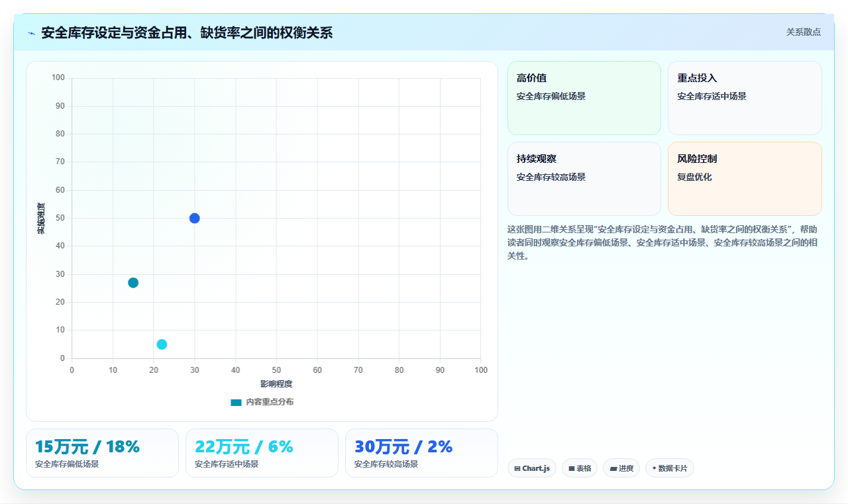848x504 pixels.
Task: Click the Chart.js tag chip
Action: [x=532, y=468]
